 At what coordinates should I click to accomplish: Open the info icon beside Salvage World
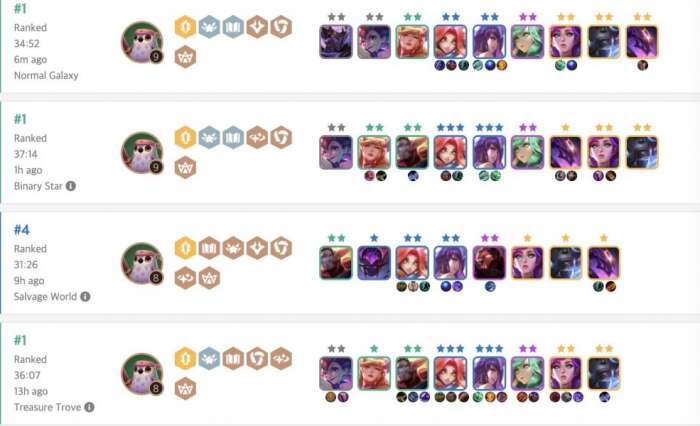(85, 297)
